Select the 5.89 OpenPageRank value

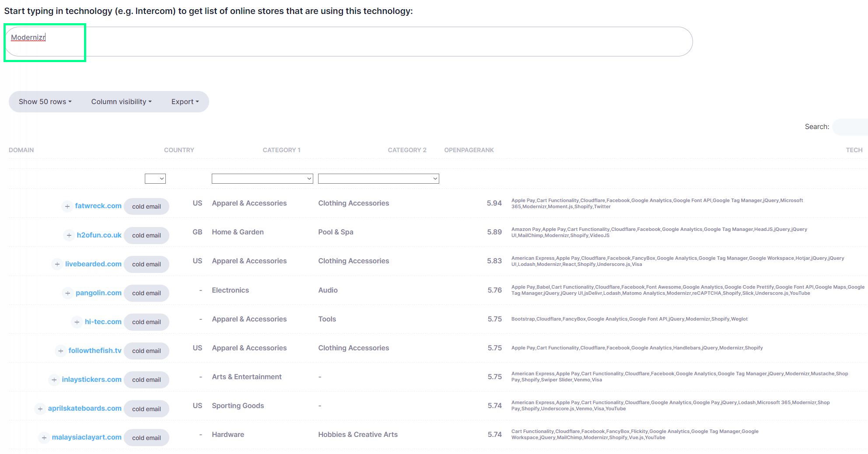click(x=494, y=232)
